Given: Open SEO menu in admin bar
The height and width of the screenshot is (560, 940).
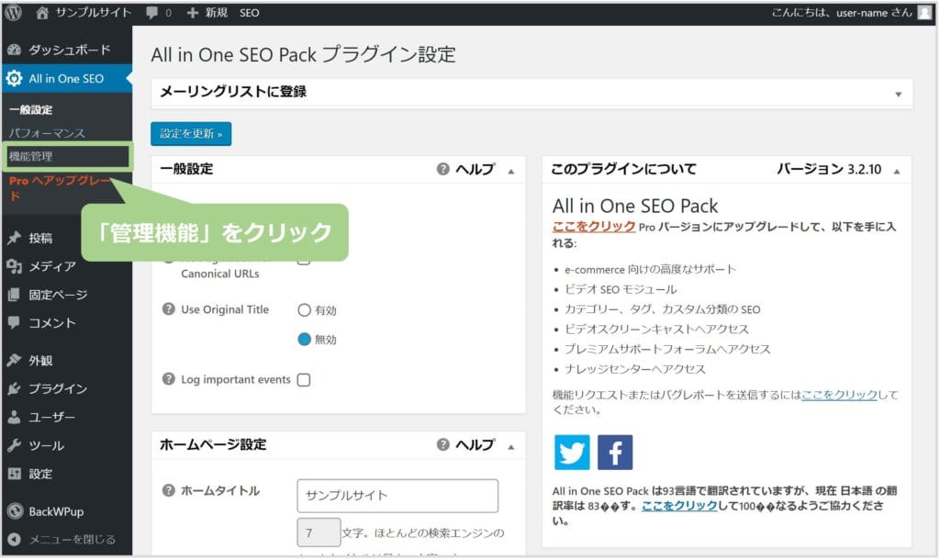Looking at the screenshot, I should tap(250, 13).
